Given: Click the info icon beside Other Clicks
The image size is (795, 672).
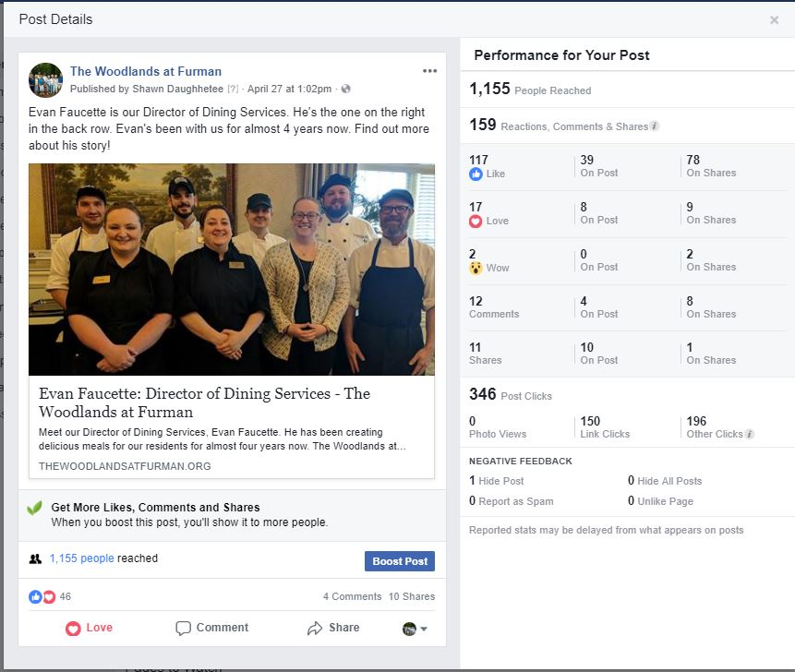Looking at the screenshot, I should pos(750,434).
